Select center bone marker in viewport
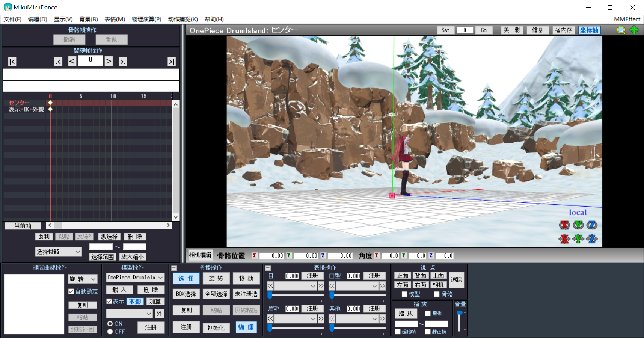Viewport: 644px width, 338px height. 392,195
